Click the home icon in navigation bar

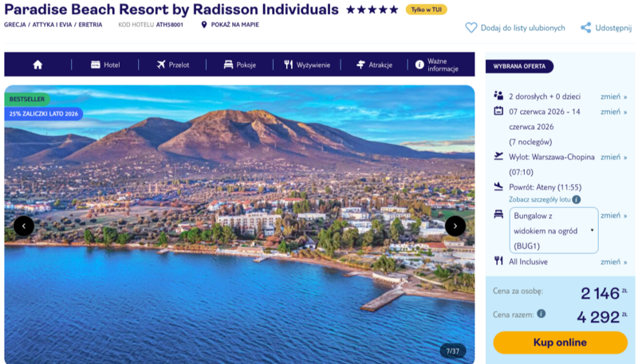pos(37,65)
